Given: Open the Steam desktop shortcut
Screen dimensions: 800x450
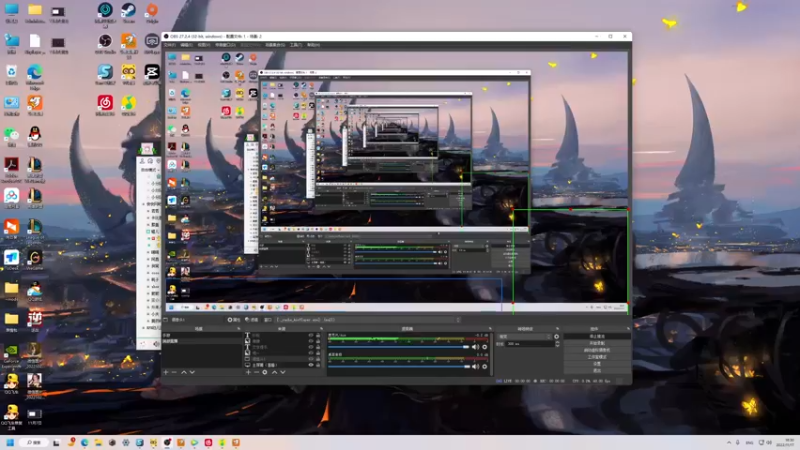Looking at the screenshot, I should 128,10.
